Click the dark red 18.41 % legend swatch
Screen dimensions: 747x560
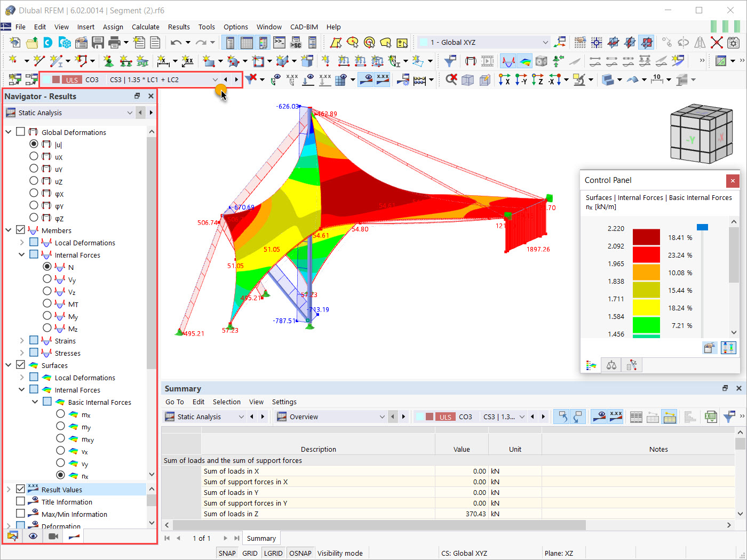pos(646,237)
